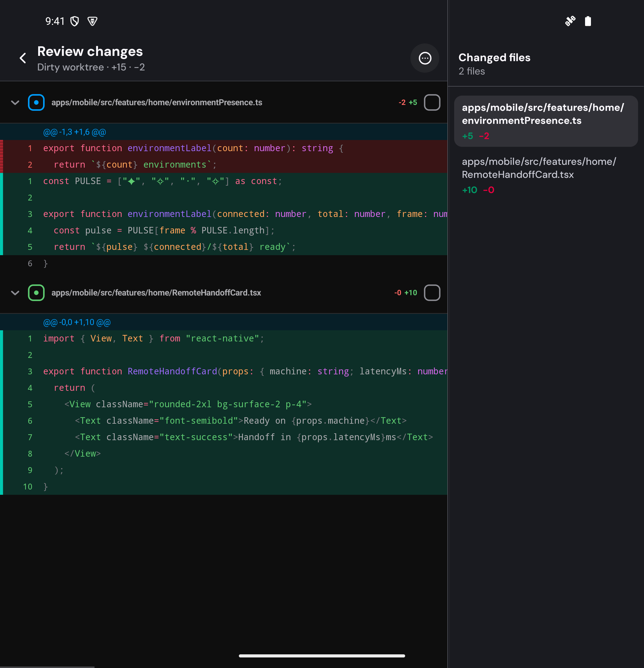Click removed line 'return `${count} environments`'
This screenshot has width=644, height=668.
tap(224, 165)
